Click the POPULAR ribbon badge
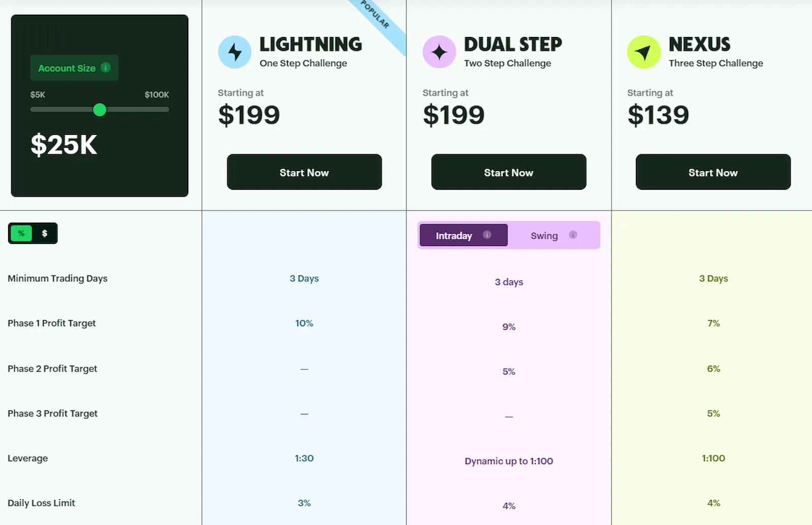The height and width of the screenshot is (525, 812). [x=377, y=20]
